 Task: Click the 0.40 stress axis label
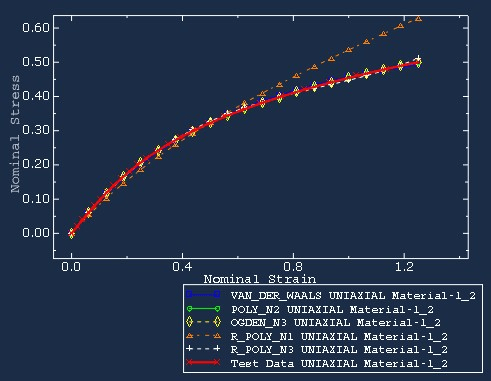(36, 96)
